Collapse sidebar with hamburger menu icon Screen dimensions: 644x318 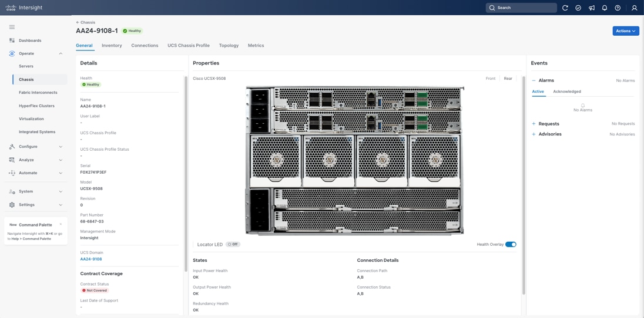point(12,27)
